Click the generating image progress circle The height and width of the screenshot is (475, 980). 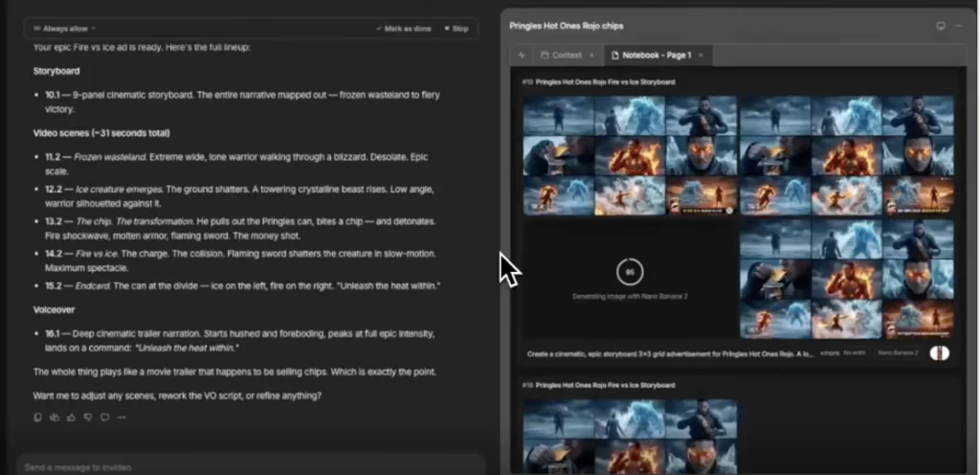pos(630,272)
